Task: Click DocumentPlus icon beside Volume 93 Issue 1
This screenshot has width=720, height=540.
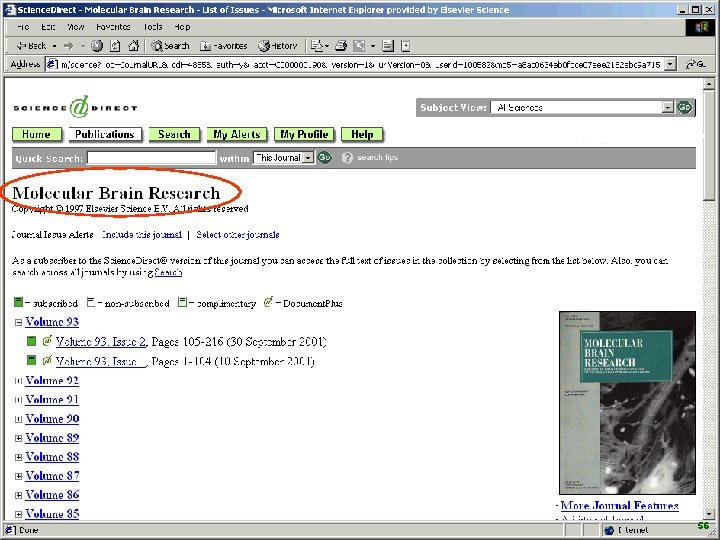Action: pyautogui.click(x=47, y=360)
